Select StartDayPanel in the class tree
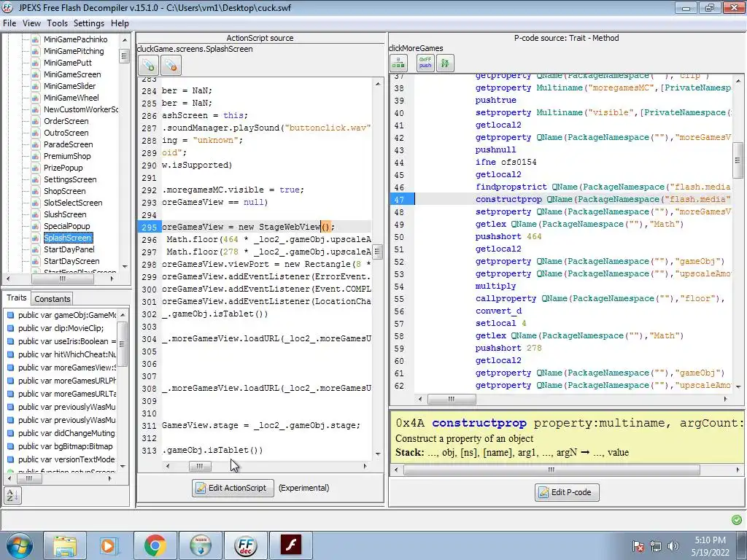The height and width of the screenshot is (560, 747). [x=69, y=249]
